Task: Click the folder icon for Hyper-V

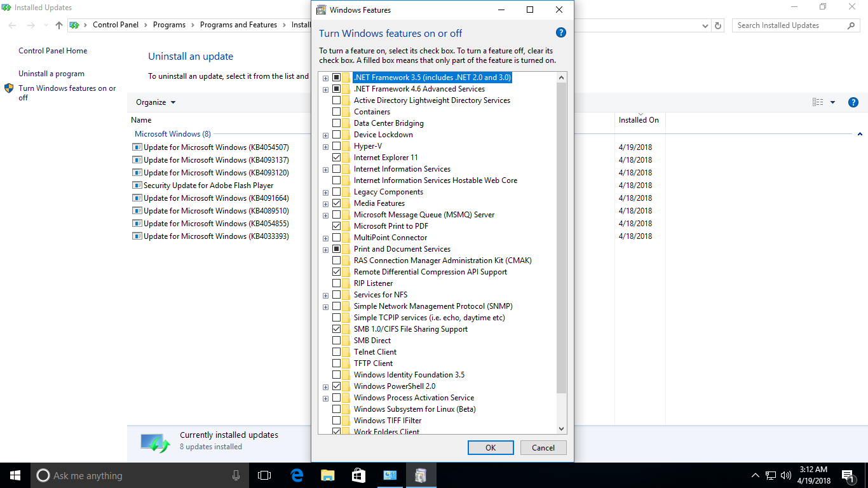Action: 346,146
